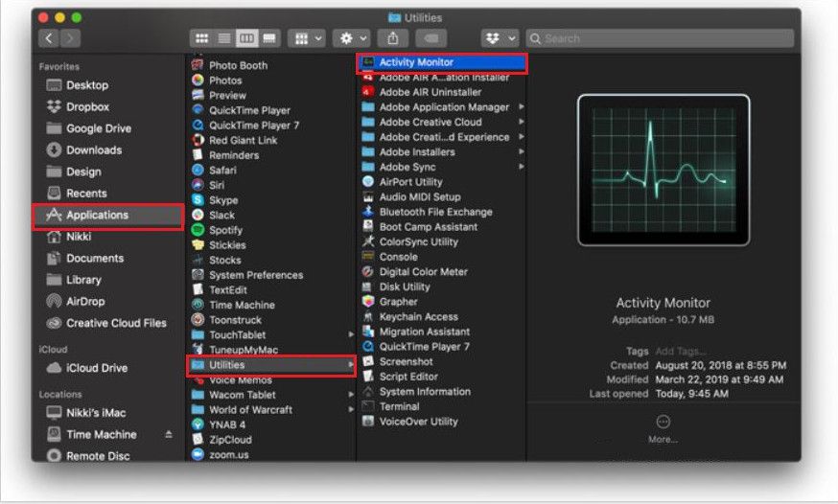
Task: Select Activity Monitor in Utilities
Action: (x=441, y=63)
